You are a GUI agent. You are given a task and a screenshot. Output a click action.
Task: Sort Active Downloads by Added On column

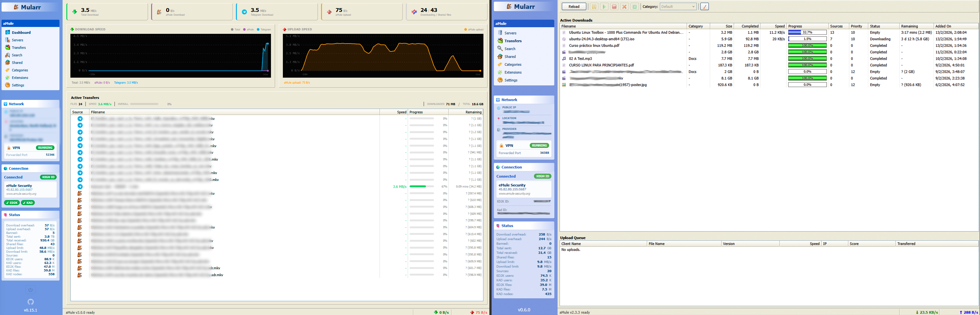tap(956, 26)
